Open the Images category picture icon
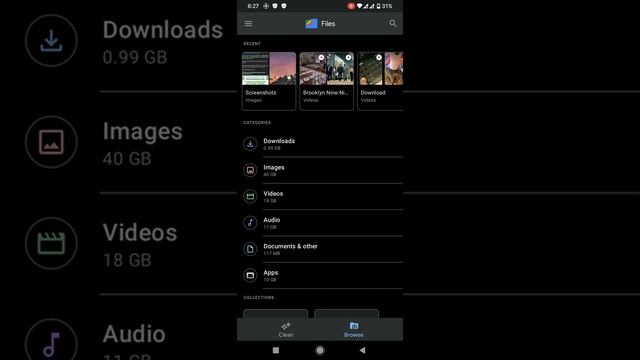 pyautogui.click(x=250, y=170)
